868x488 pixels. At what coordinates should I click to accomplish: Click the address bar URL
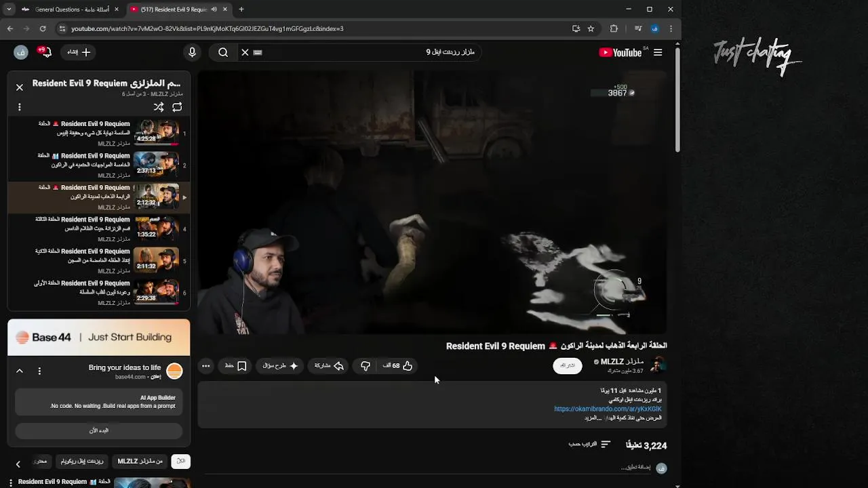207,28
